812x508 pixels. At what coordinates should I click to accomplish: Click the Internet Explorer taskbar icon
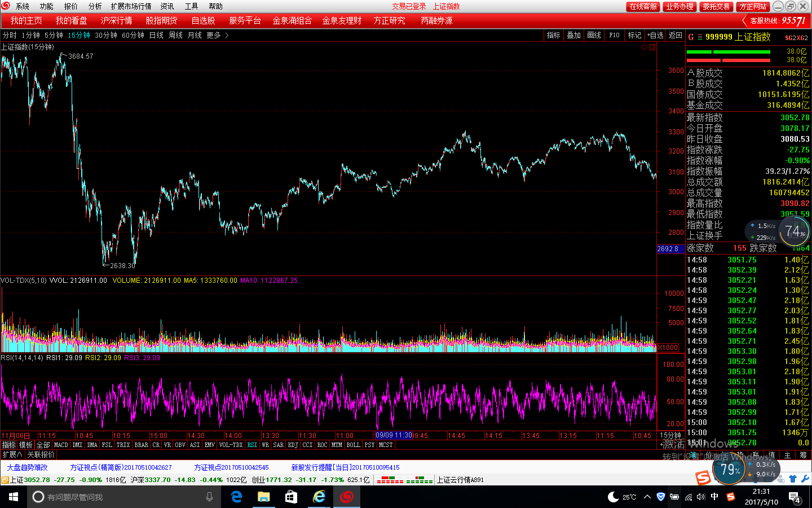pyautogui.click(x=319, y=497)
